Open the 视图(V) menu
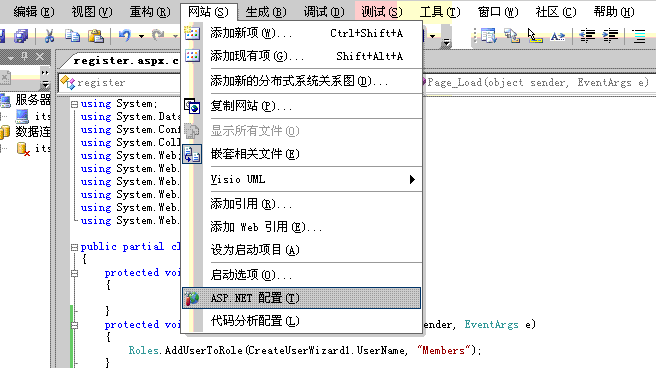This screenshot has height=368, width=656. coord(92,12)
